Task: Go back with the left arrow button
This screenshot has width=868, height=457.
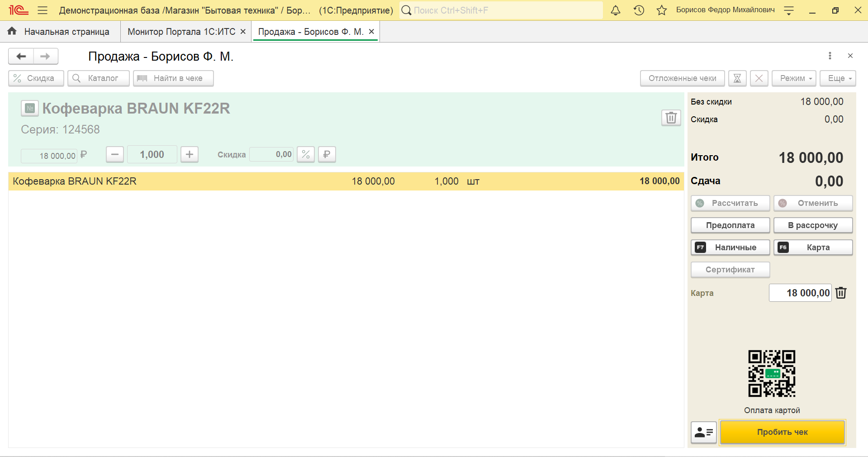Action: pos(21,56)
